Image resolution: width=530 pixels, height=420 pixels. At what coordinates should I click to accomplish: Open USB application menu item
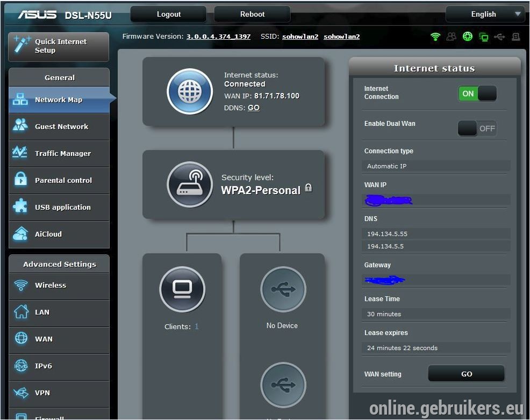[x=59, y=207]
